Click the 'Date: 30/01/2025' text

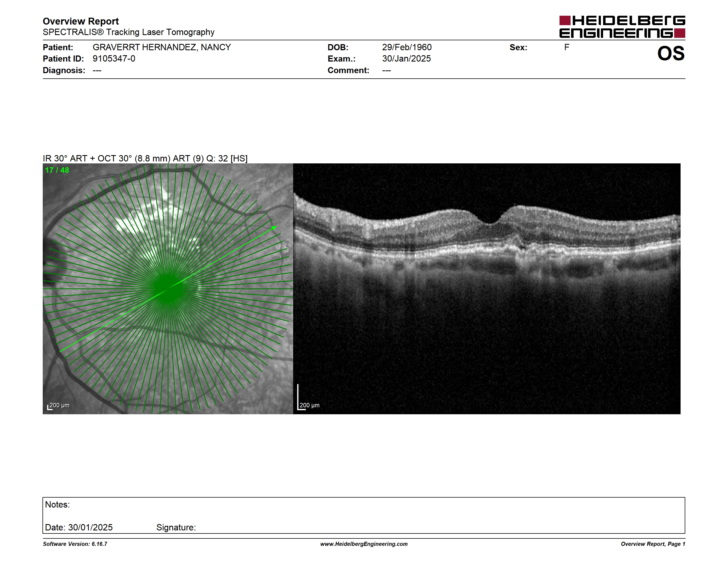coord(79,527)
